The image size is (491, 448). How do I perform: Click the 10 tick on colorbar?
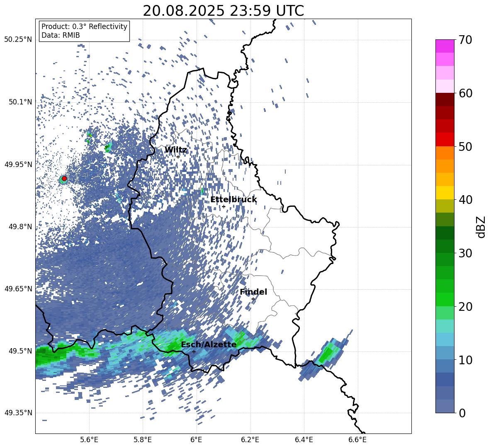click(x=465, y=360)
